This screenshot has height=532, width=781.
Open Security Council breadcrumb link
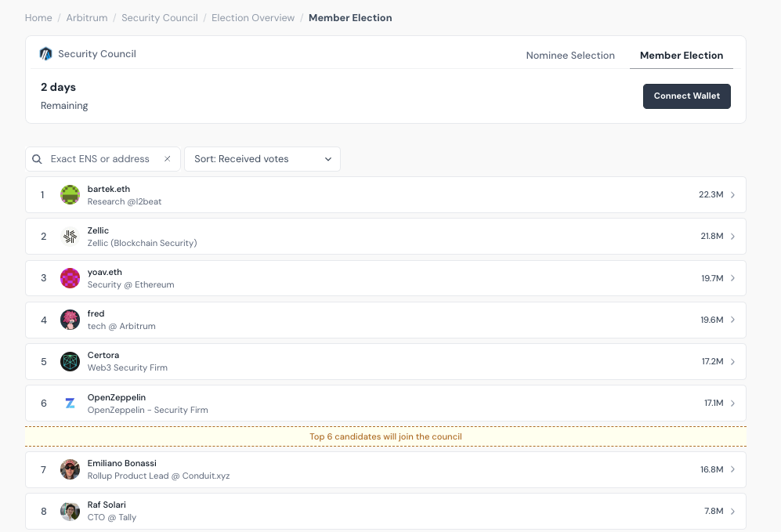159,18
